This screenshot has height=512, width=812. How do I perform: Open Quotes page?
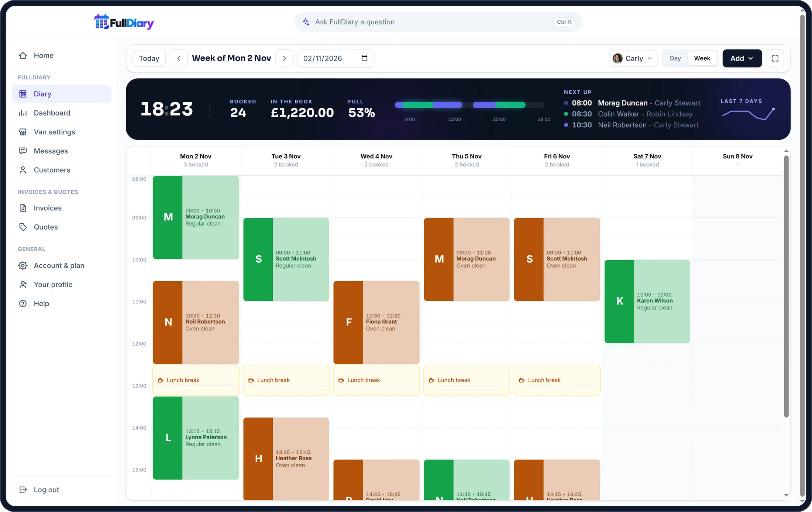coord(61,227)
